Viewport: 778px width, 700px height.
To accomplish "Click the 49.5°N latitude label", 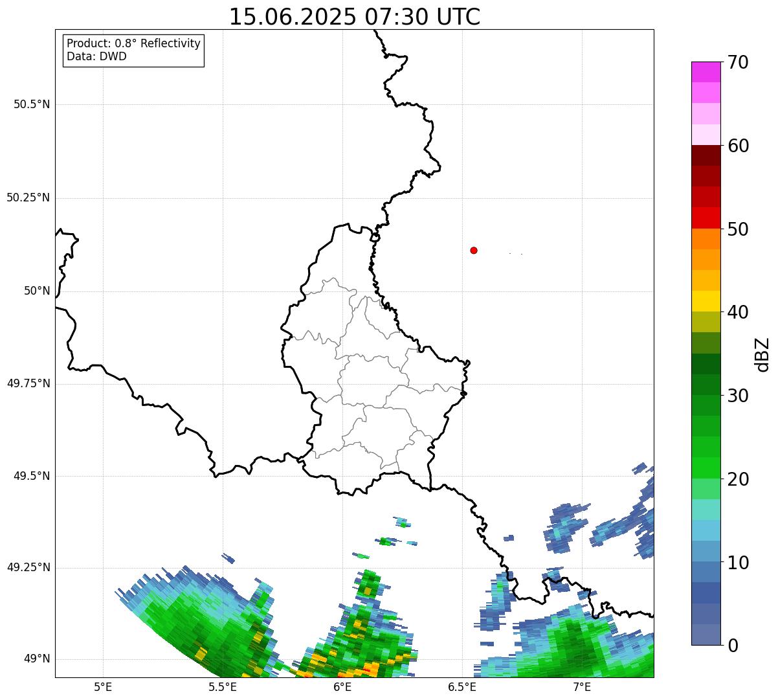I will [x=32, y=476].
